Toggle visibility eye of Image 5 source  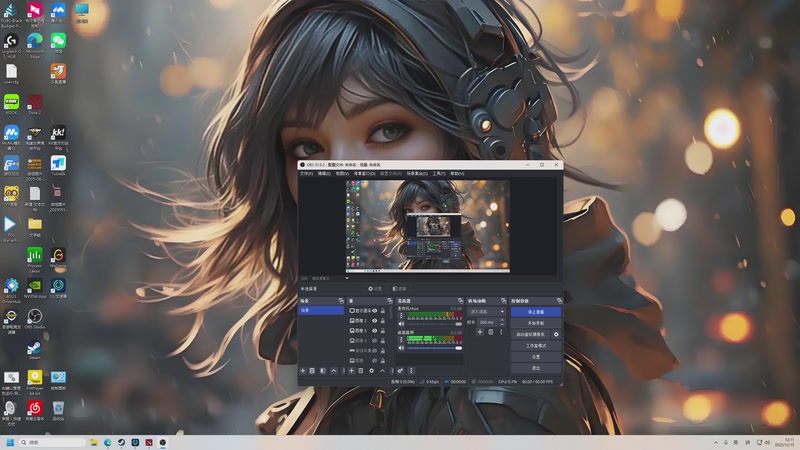[374, 331]
